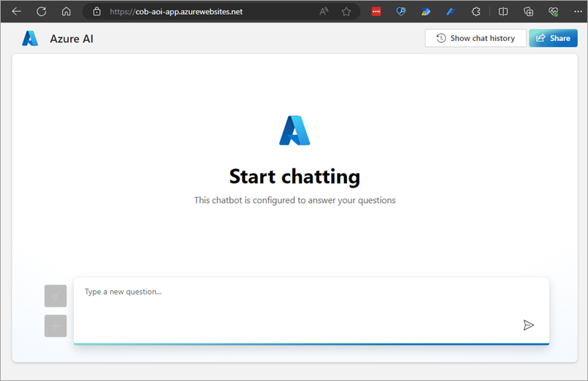The height and width of the screenshot is (381, 588).
Task: Activate the Read Aloud icon
Action: pyautogui.click(x=324, y=12)
